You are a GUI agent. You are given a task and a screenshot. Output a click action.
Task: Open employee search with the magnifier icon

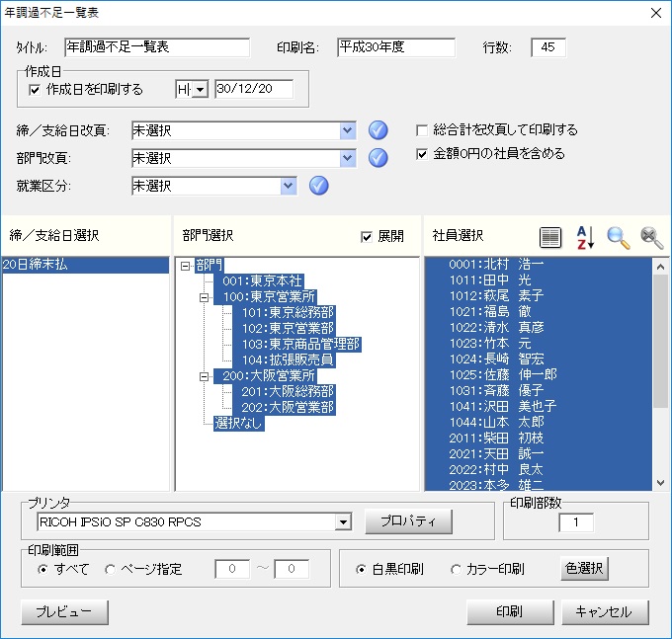pyautogui.click(x=619, y=237)
